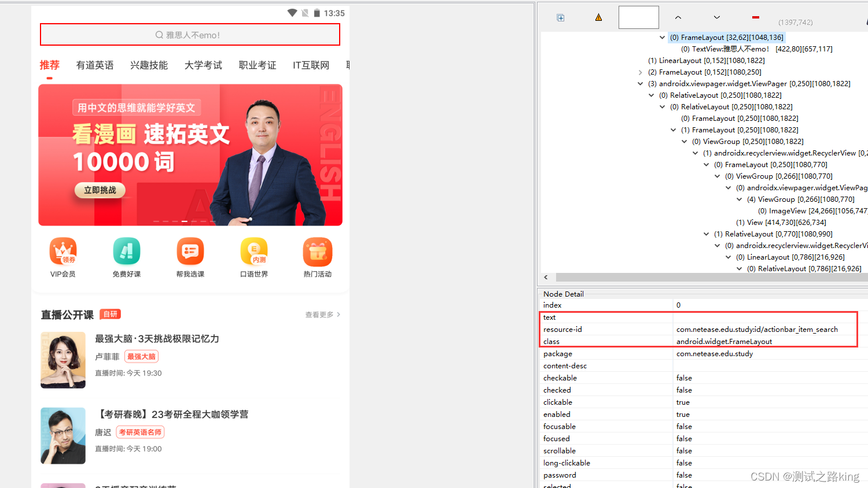Switch to the 大学考试 tab
The image size is (868, 488).
(203, 65)
